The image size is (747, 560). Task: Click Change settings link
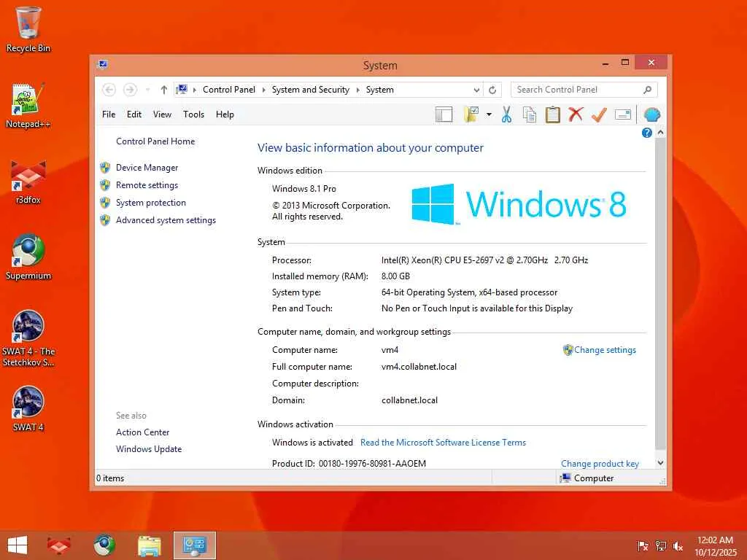[x=605, y=350]
